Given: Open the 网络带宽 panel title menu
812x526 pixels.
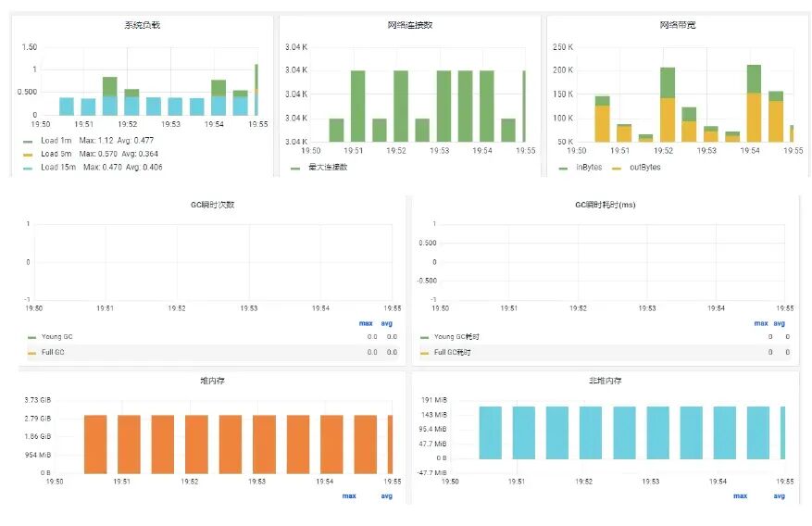Looking at the screenshot, I should [678, 25].
